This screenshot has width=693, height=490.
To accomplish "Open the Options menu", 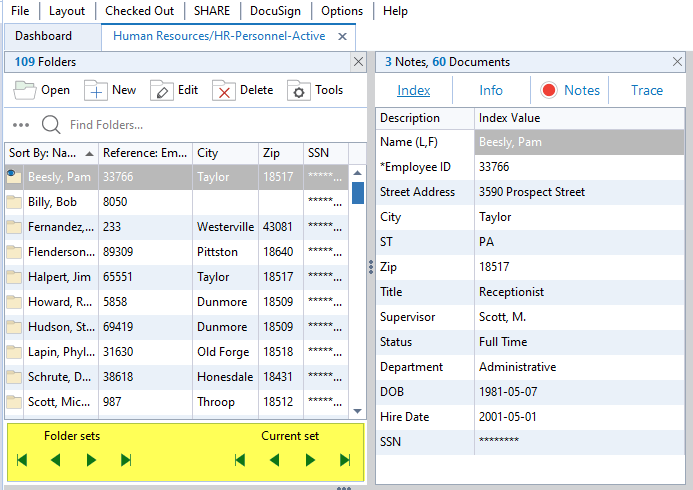I will 342,11.
